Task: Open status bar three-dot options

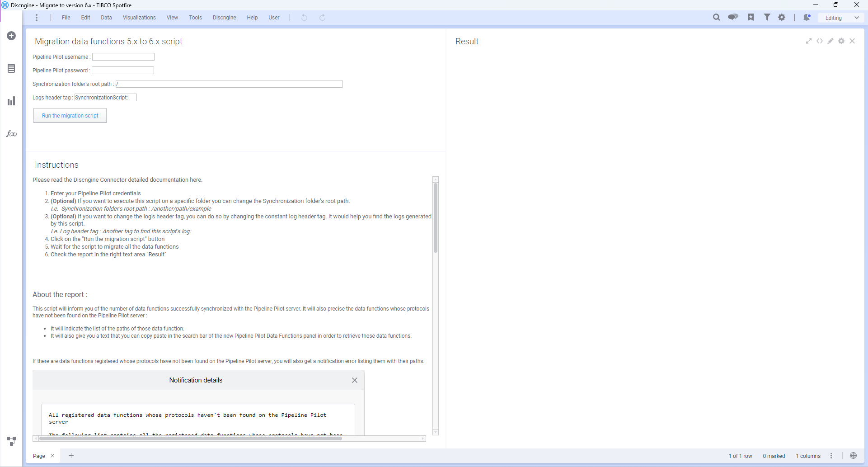Action: click(x=831, y=456)
